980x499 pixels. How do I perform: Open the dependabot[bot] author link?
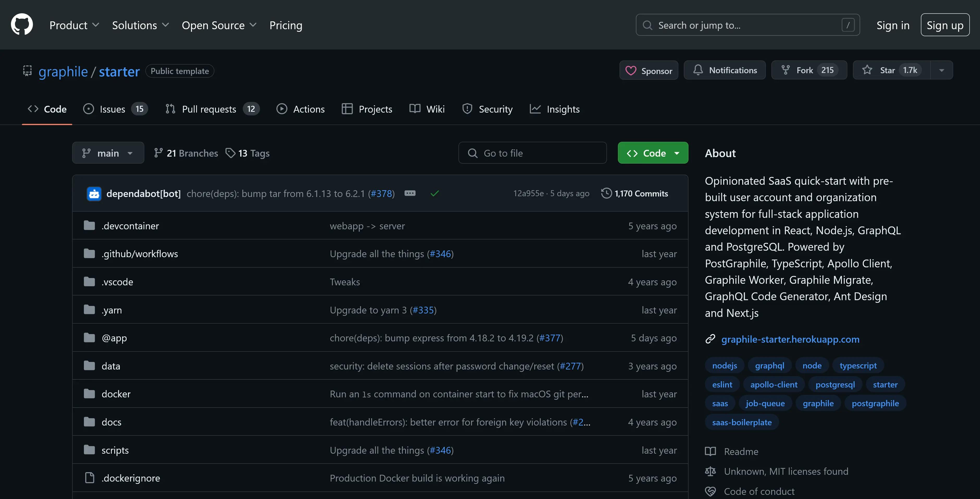click(x=143, y=194)
